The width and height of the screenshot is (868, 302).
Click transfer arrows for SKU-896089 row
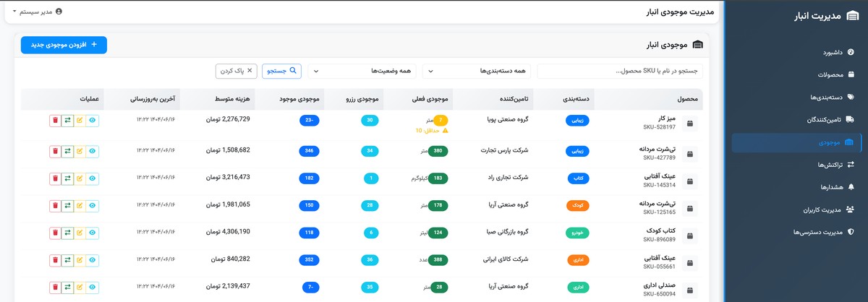coord(67,233)
